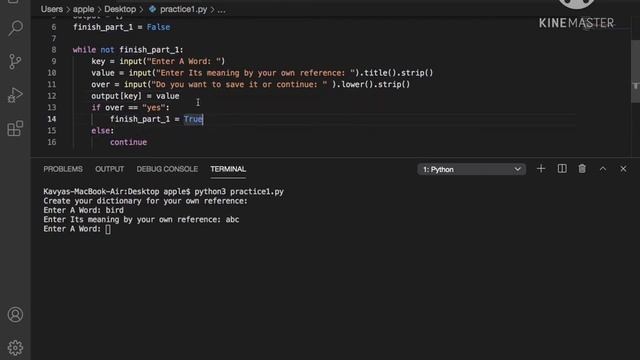Click line number 8 in the gutter

click(x=54, y=50)
